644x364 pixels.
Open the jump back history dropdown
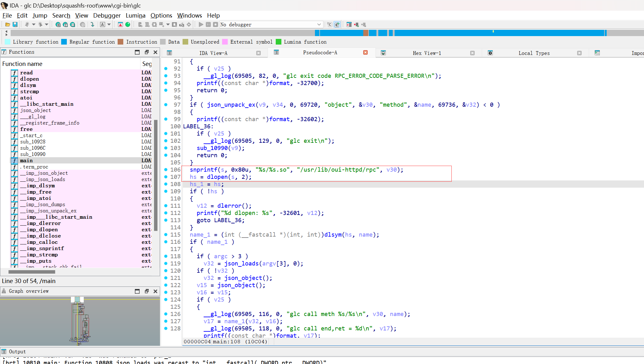(34, 24)
